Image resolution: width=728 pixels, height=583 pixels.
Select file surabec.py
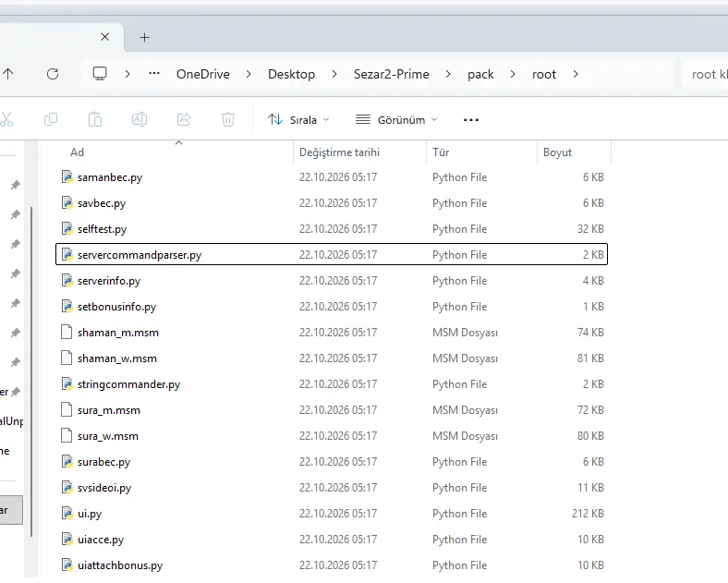(332, 462)
